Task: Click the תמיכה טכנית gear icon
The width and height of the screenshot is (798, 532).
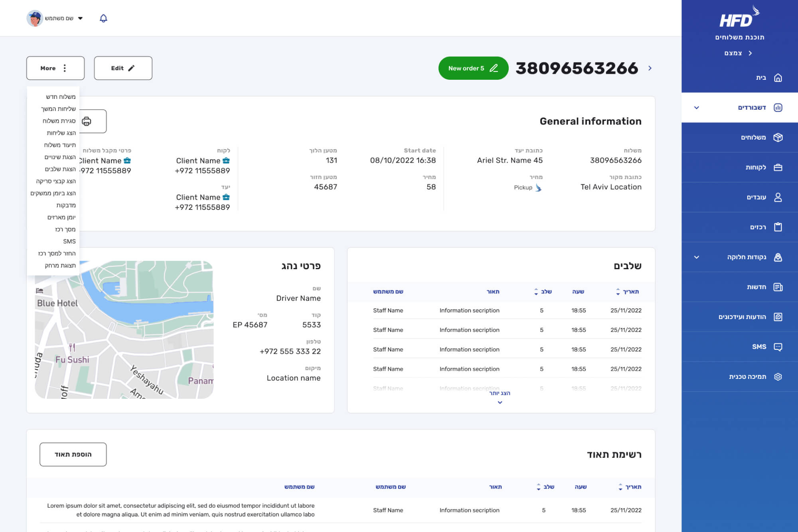Action: pyautogui.click(x=778, y=377)
